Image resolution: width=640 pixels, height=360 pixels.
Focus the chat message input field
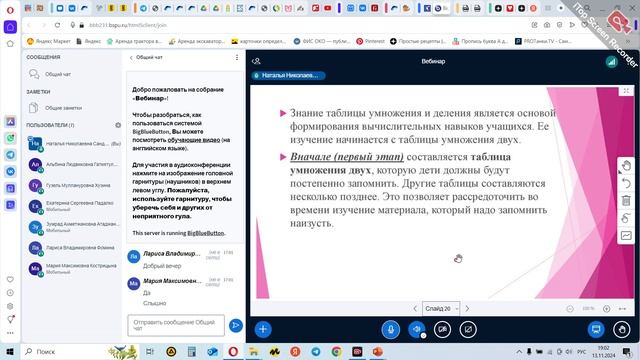176,325
